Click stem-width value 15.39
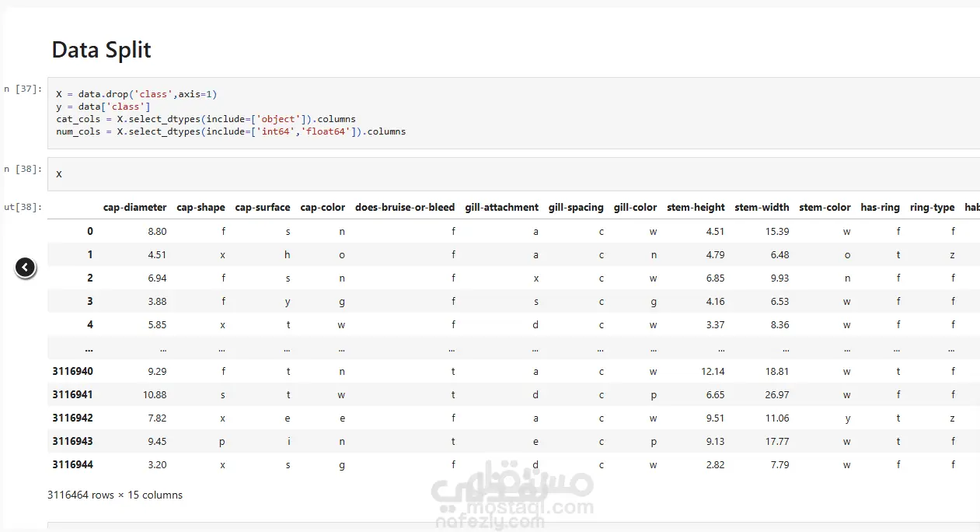Viewport: 980px width, 532px height. pyautogui.click(x=776, y=231)
